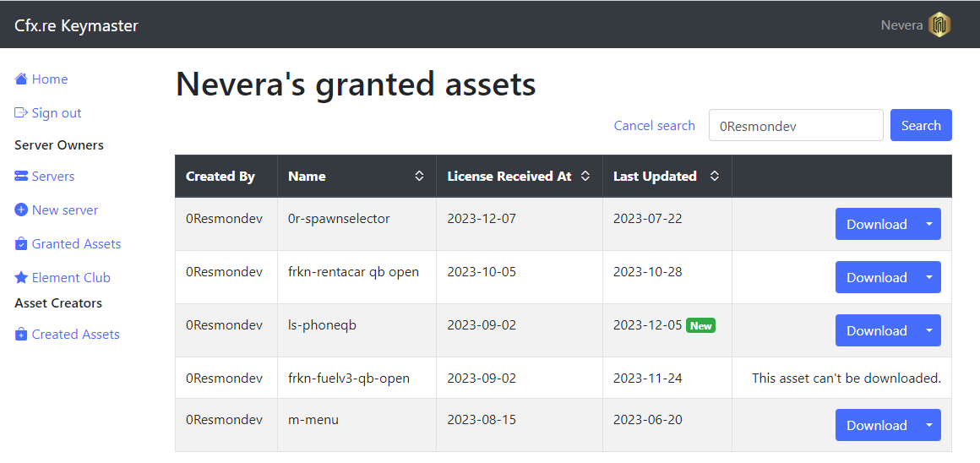The height and width of the screenshot is (463, 980).
Task: Sort by Last Updated column arrows
Action: 715,177
